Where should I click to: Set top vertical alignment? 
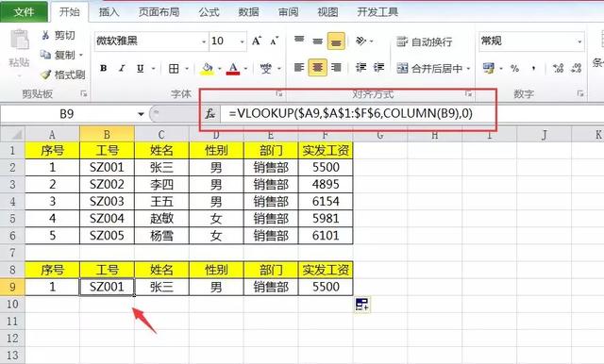point(299,41)
